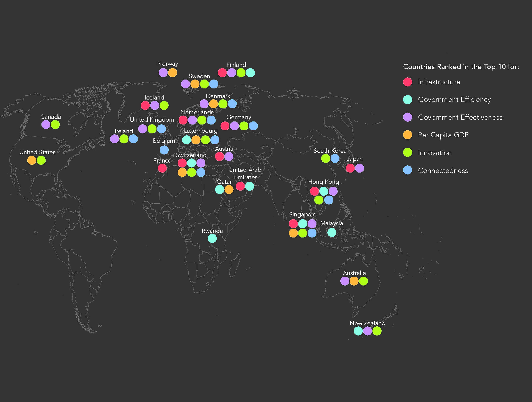Click the Norway country label
Image resolution: width=532 pixels, height=402 pixels.
168,64
